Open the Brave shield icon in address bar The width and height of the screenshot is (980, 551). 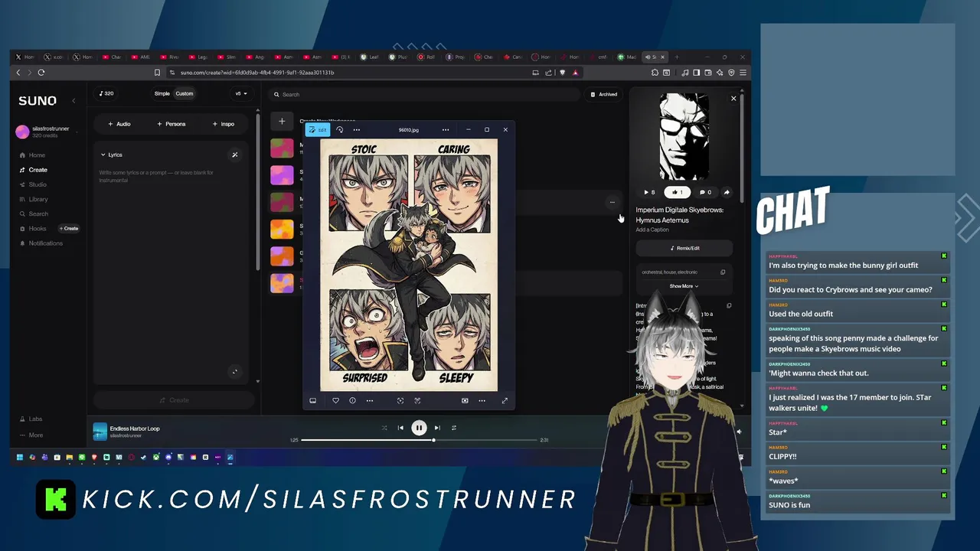tap(563, 73)
